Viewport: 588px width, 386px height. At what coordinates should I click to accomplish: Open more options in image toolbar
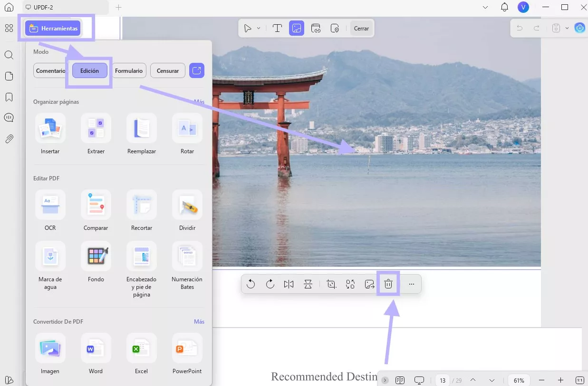412,284
